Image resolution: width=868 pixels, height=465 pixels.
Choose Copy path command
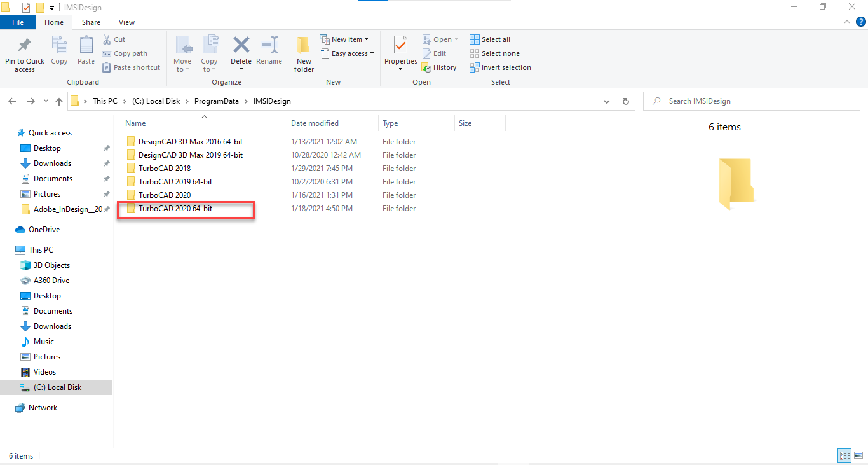[x=125, y=53]
